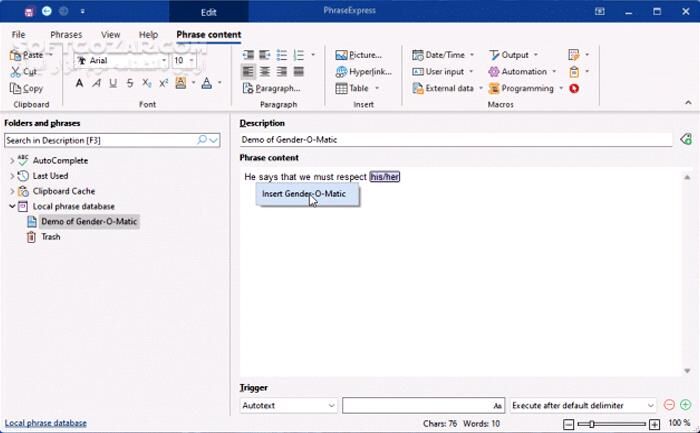The height and width of the screenshot is (433, 700).
Task: Open the Arial font name dropdown
Action: pos(163,61)
